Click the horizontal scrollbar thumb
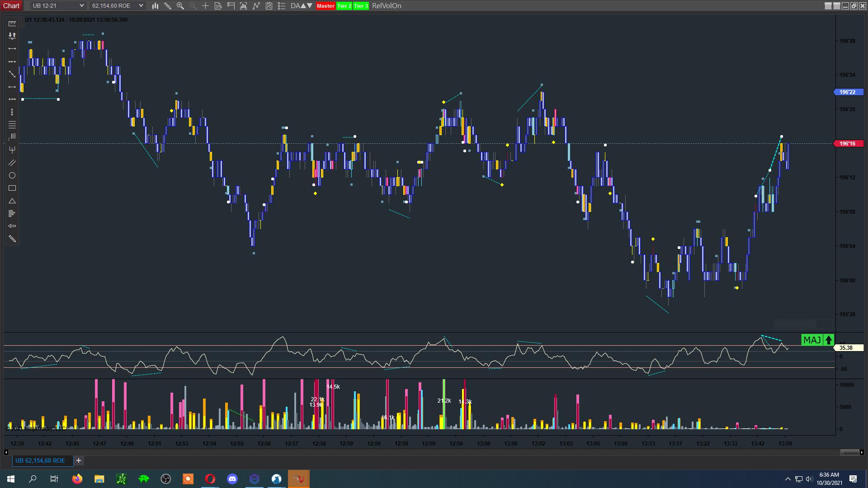868x488 pixels. pyautogui.click(x=849, y=452)
